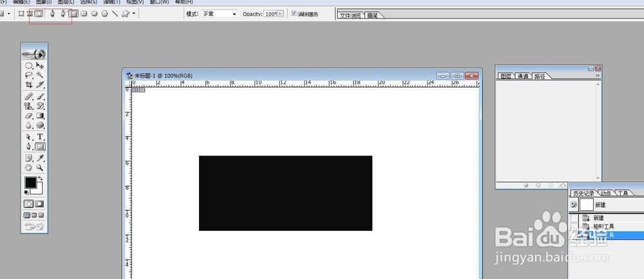Choose Rounded Rectangle tool in options bar
The height and width of the screenshot is (279, 644).
(84, 14)
